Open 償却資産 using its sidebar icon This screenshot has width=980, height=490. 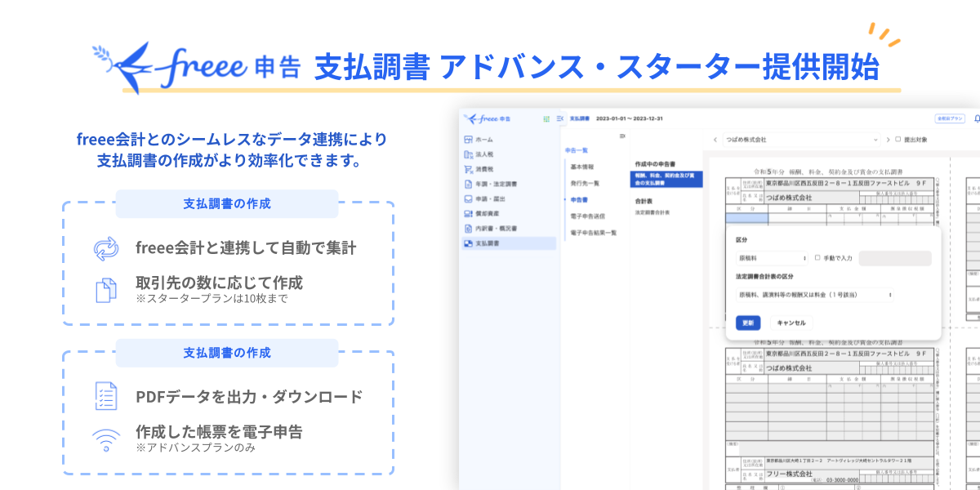point(468,213)
